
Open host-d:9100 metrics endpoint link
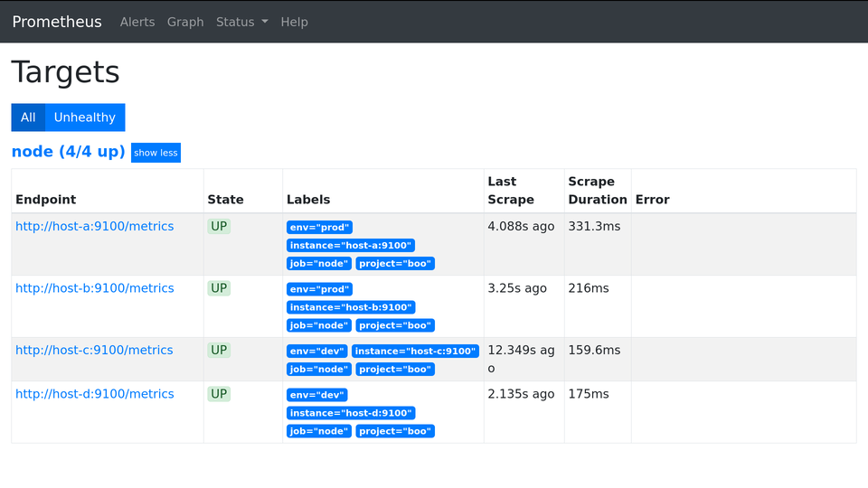94,394
